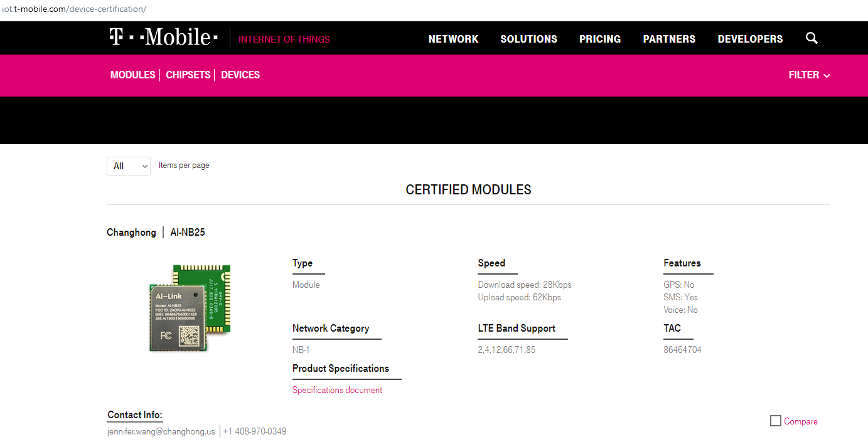This screenshot has height=442, width=868.
Task: Open the Specifications document link
Action: 337,390
